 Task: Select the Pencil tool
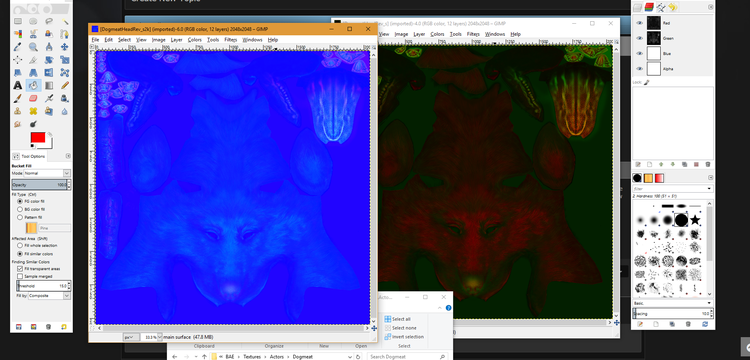pyautogui.click(x=65, y=85)
